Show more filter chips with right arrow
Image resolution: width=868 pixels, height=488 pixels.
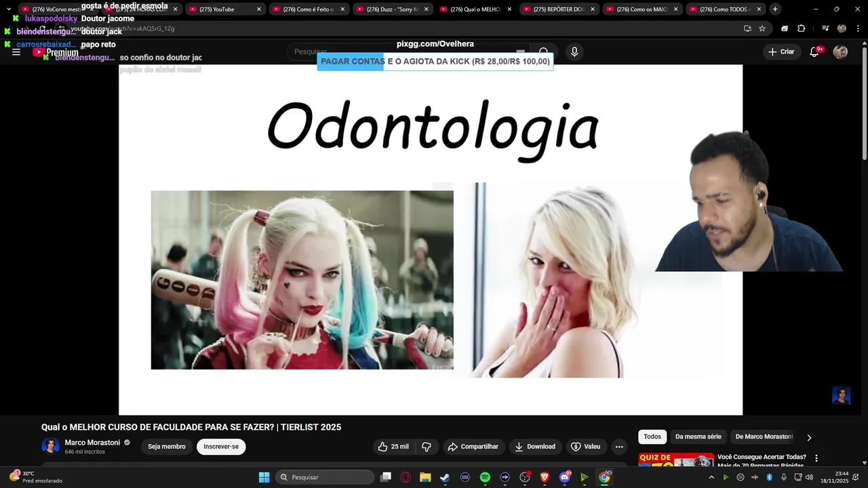tap(809, 438)
